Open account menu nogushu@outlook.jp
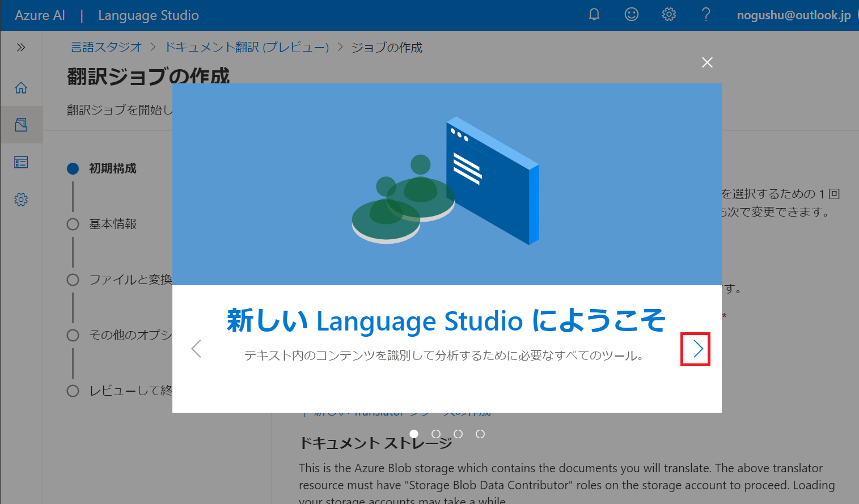This screenshot has width=859, height=504. (794, 15)
